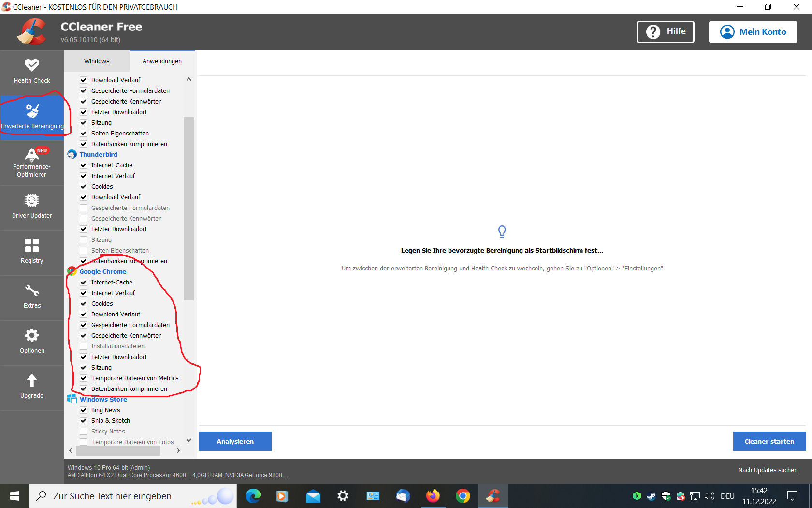Viewport: 812px width, 508px height.
Task: Click CCleaner taskbar icon
Action: pyautogui.click(x=493, y=496)
